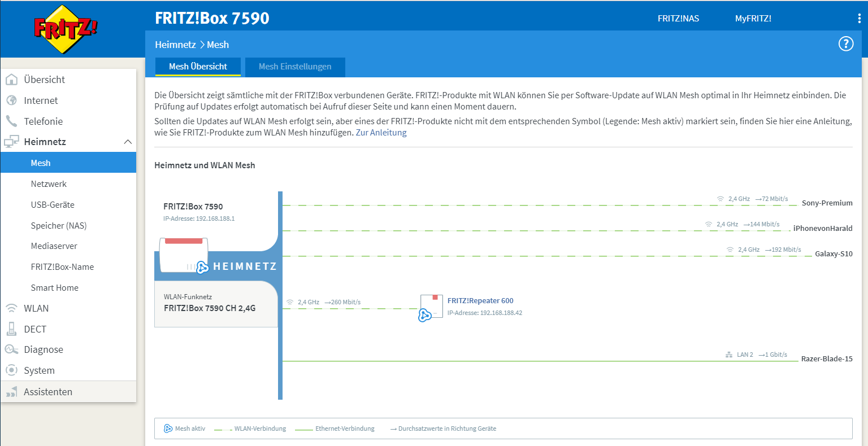This screenshot has height=446, width=868.
Task: Go to Netzwerk in the sidebar
Action: coord(49,184)
